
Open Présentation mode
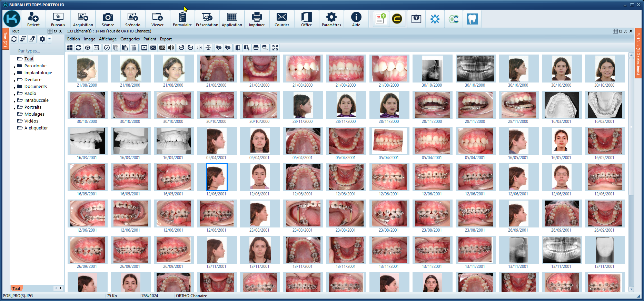click(207, 19)
